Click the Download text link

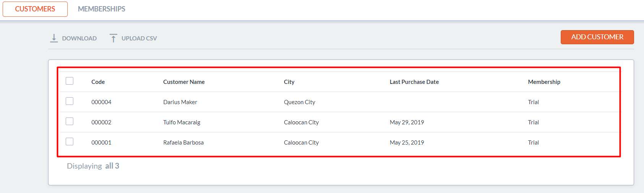click(79, 39)
